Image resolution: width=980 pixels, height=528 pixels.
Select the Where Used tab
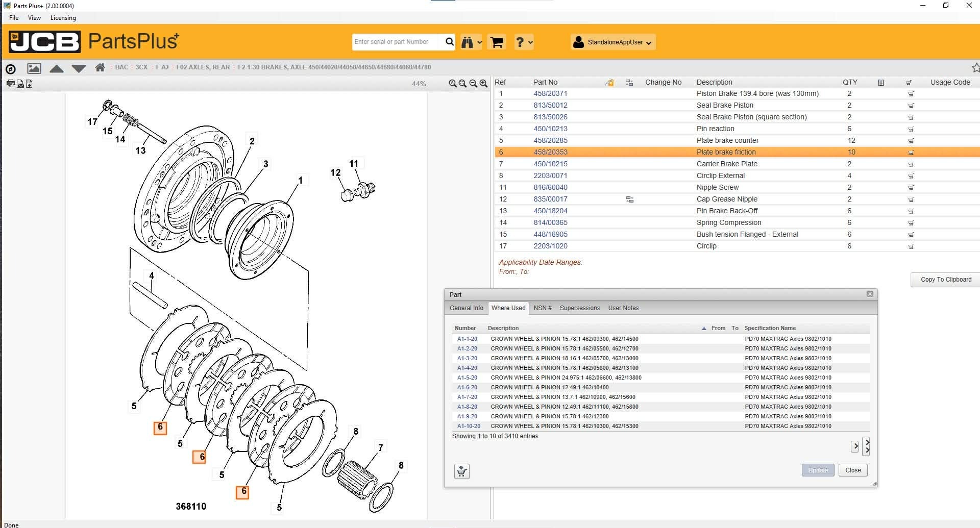tap(508, 308)
